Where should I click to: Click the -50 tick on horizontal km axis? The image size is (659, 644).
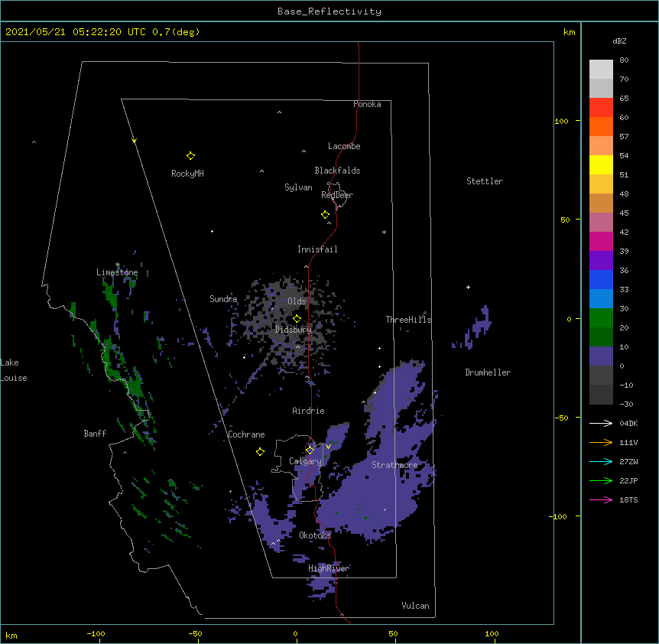pos(195,633)
